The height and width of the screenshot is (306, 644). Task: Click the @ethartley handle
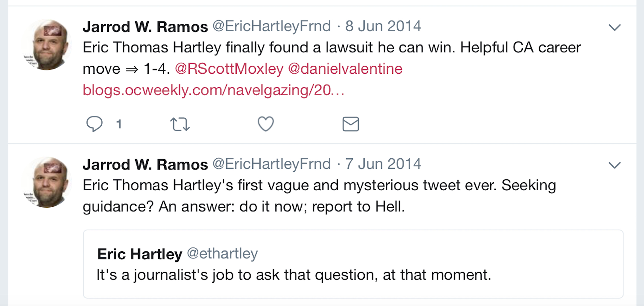click(x=222, y=253)
